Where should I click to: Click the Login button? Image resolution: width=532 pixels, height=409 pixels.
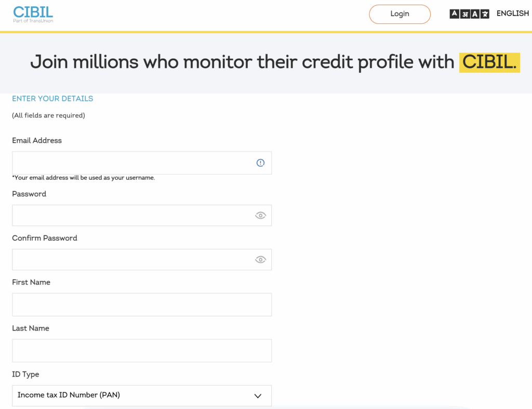click(400, 14)
